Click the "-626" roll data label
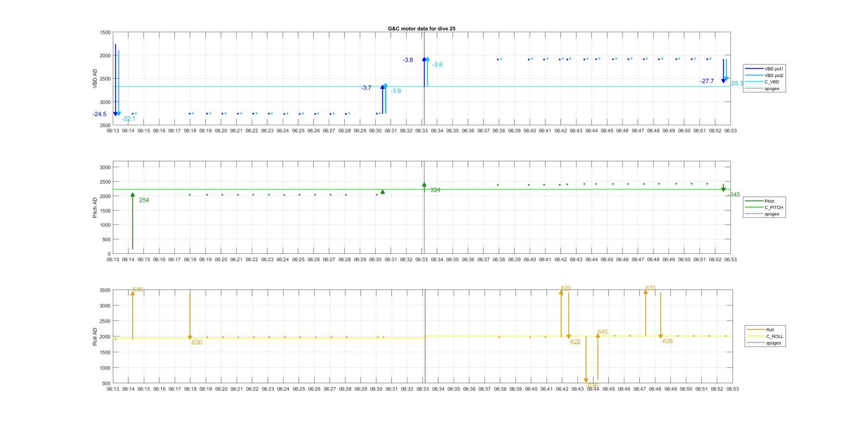Image resolution: width=868 pixels, height=430 pixels. coord(667,341)
